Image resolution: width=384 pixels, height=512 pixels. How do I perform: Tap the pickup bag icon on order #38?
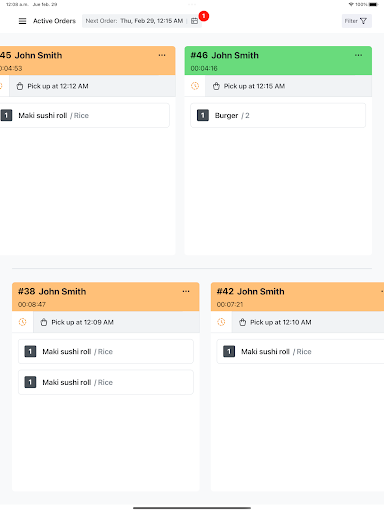click(x=44, y=322)
